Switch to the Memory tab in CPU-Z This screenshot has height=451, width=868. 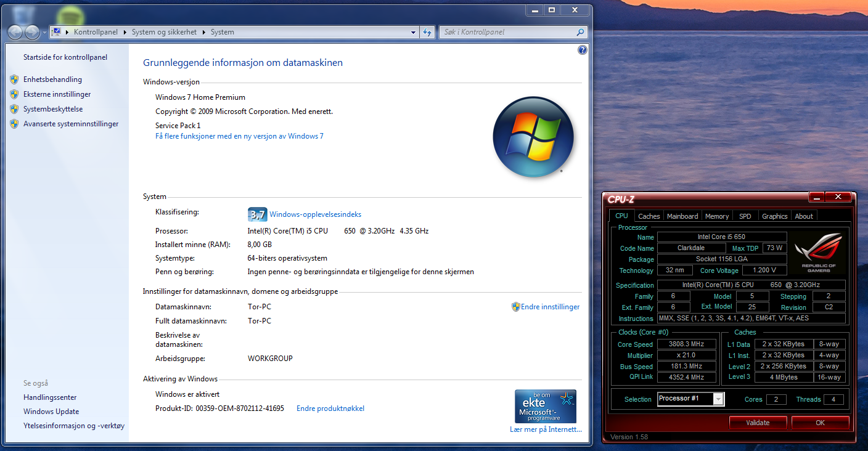tap(717, 216)
